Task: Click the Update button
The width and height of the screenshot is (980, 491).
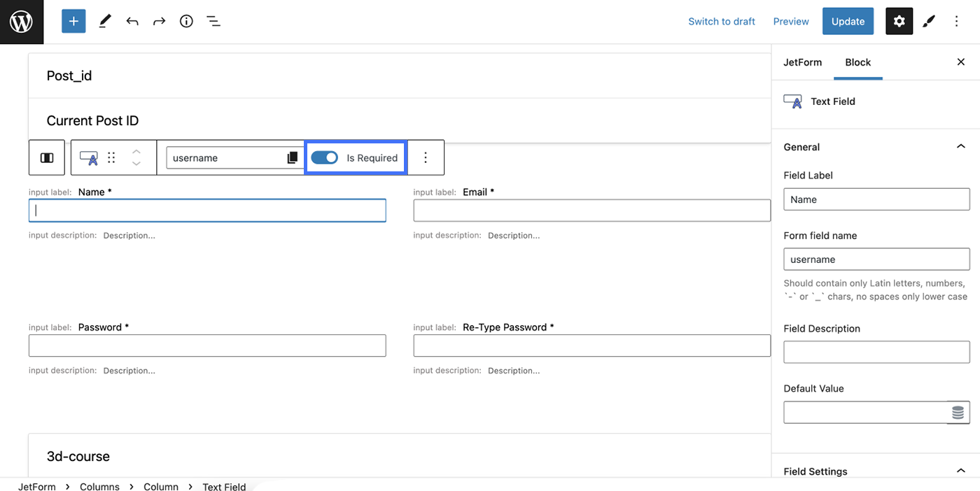Action: click(x=848, y=21)
